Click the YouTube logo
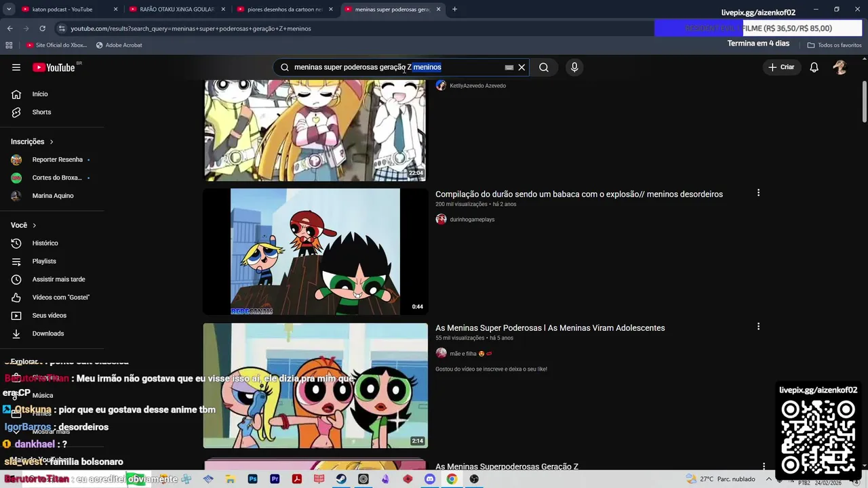This screenshot has width=868, height=488. [54, 67]
